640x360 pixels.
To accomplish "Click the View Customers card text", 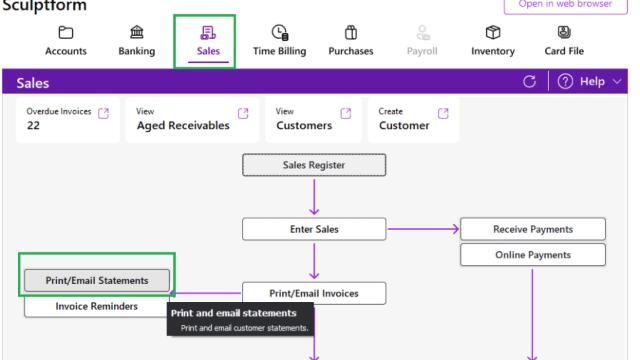I will (304, 125).
